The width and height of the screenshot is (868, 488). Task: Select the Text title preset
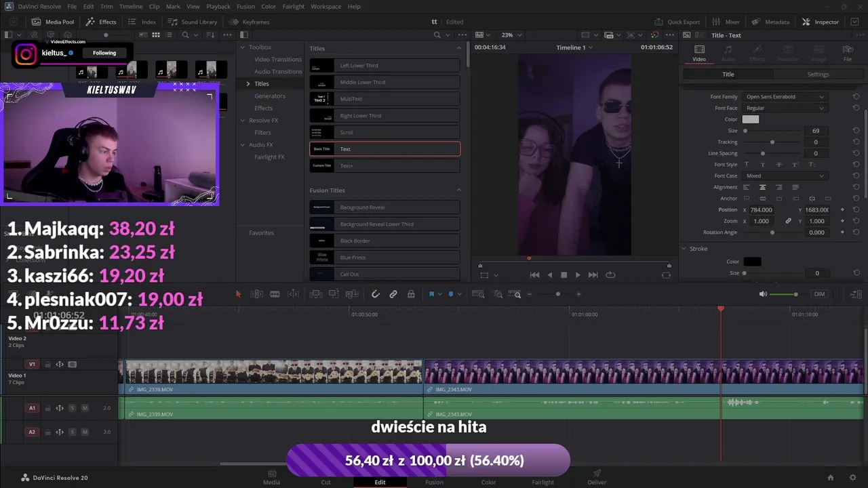point(384,149)
